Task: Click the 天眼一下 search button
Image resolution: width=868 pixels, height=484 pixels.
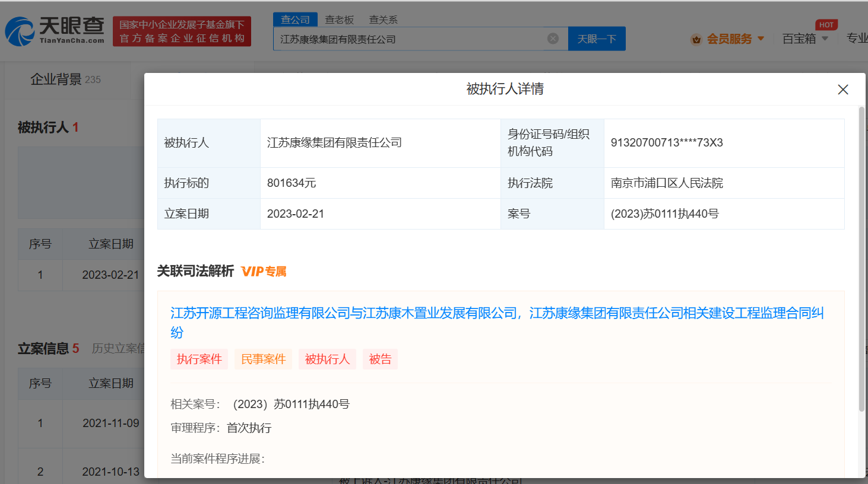Action: click(x=597, y=38)
